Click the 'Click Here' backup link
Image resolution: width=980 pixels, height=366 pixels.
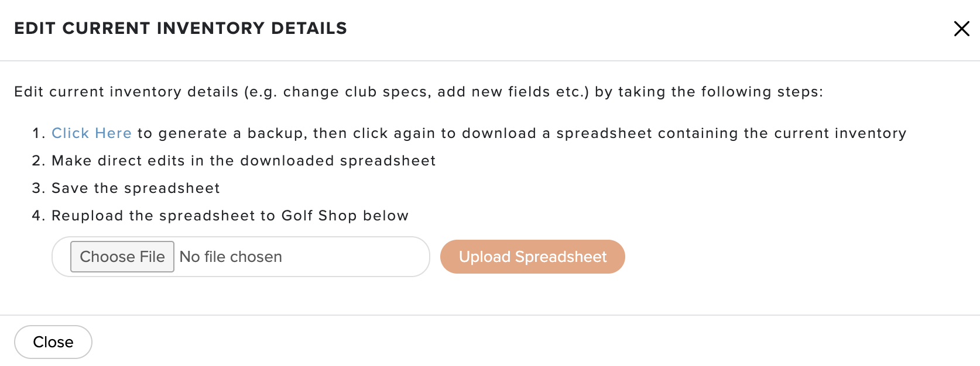pyautogui.click(x=91, y=133)
